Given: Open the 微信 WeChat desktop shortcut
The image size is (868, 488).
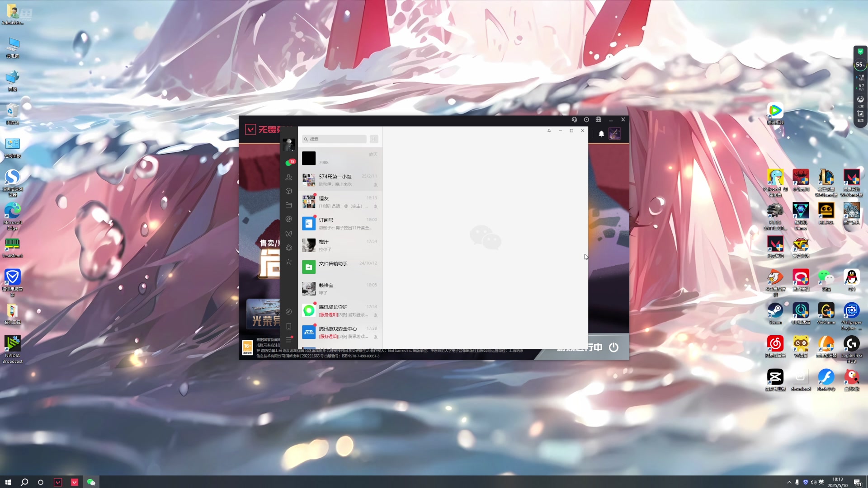Looking at the screenshot, I should click(826, 280).
